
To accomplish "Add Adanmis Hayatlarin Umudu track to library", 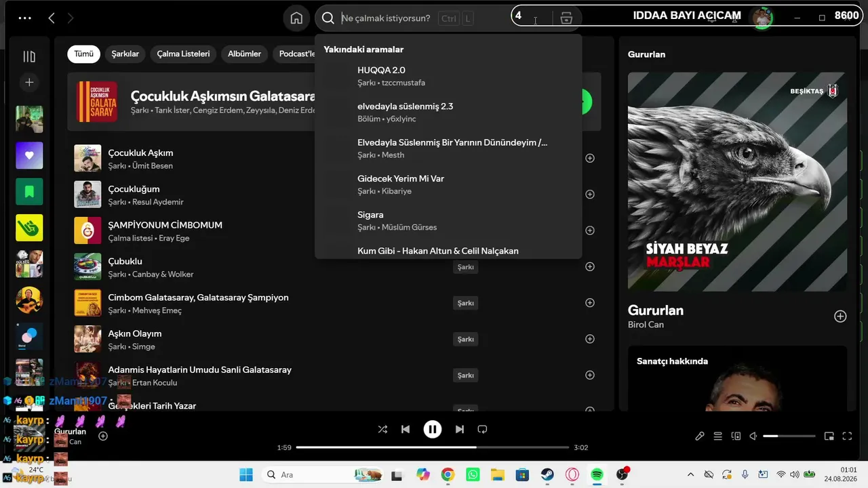I will [590, 375].
